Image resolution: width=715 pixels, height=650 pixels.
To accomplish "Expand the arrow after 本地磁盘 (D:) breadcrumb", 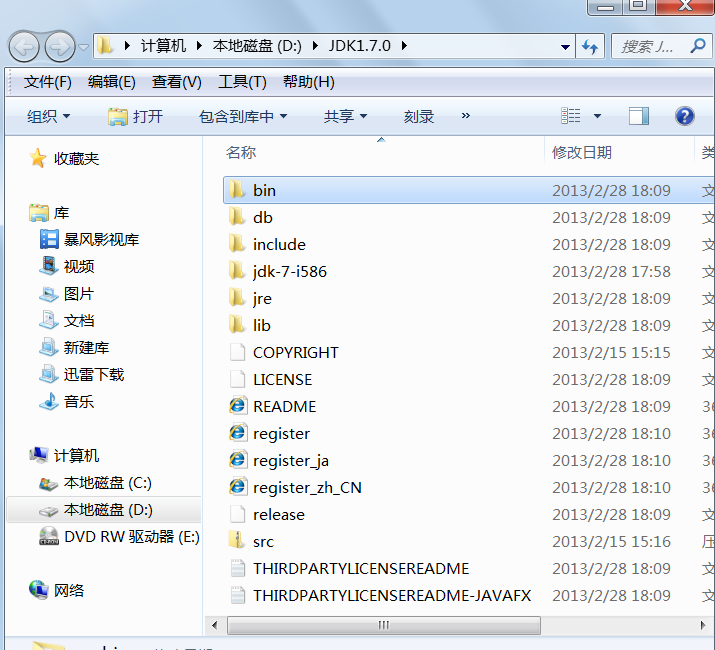I will tap(315, 46).
